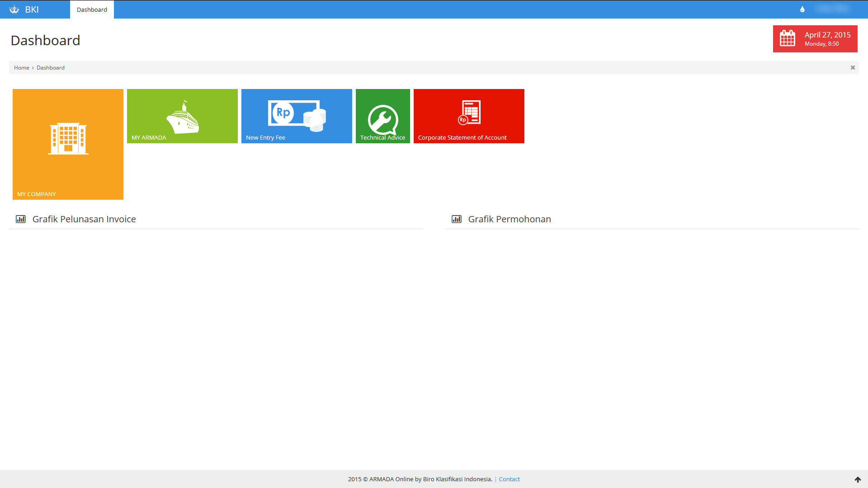
Task: Click the water drop theme icon
Action: (802, 9)
